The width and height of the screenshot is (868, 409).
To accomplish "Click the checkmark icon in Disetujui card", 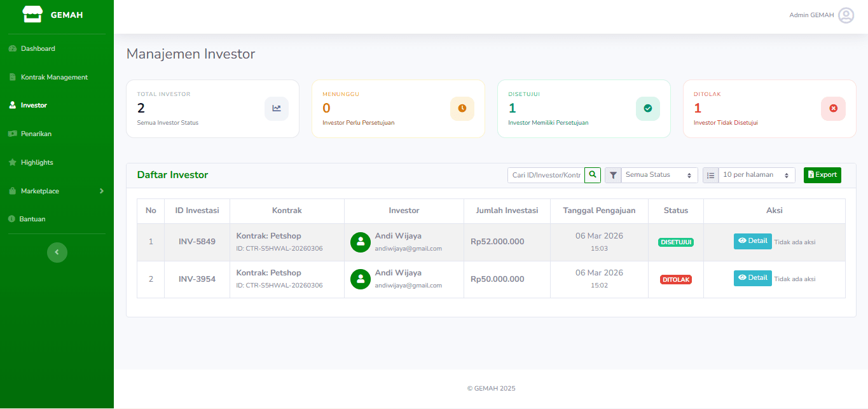I will pyautogui.click(x=648, y=109).
